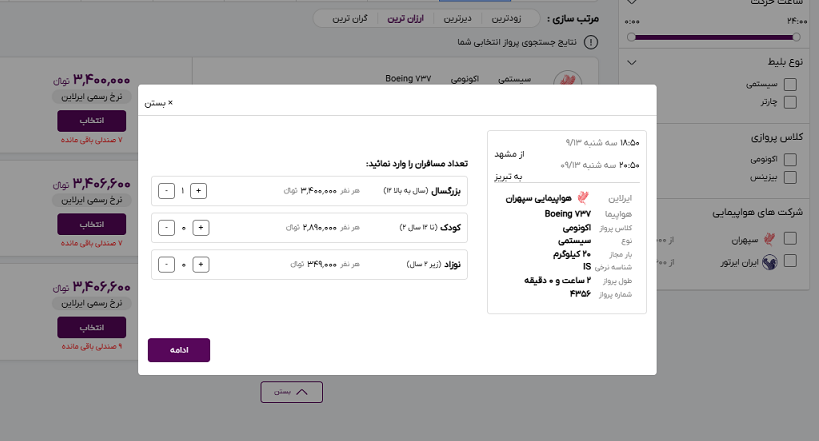The width and height of the screenshot is (819, 441).
Task: Tick the اکونومی flight class checkbox
Action: point(790,159)
